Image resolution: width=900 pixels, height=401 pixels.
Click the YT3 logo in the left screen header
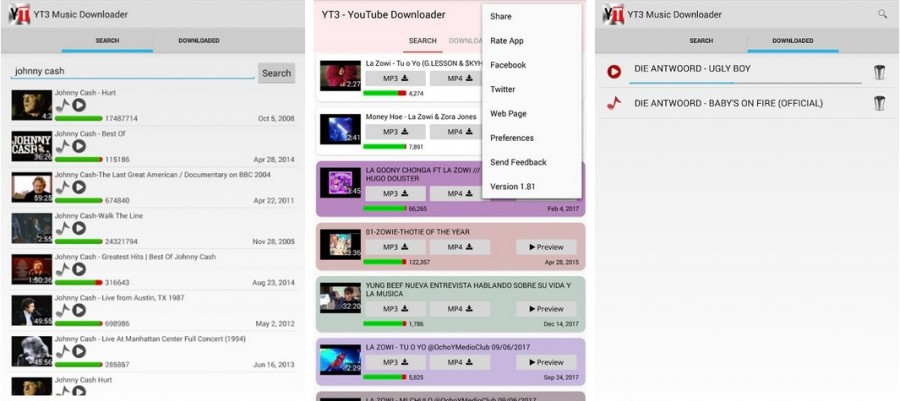[19, 14]
